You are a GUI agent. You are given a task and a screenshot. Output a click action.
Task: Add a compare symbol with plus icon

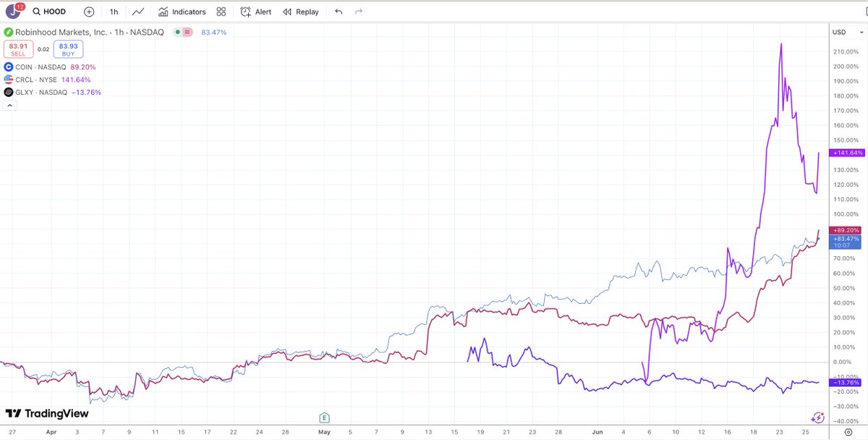click(x=89, y=12)
